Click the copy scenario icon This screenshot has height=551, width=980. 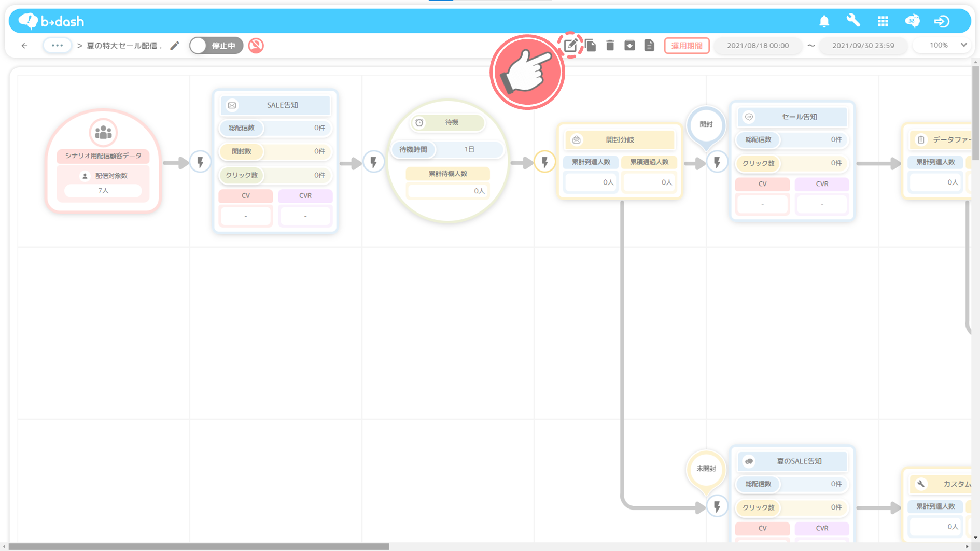pyautogui.click(x=591, y=46)
